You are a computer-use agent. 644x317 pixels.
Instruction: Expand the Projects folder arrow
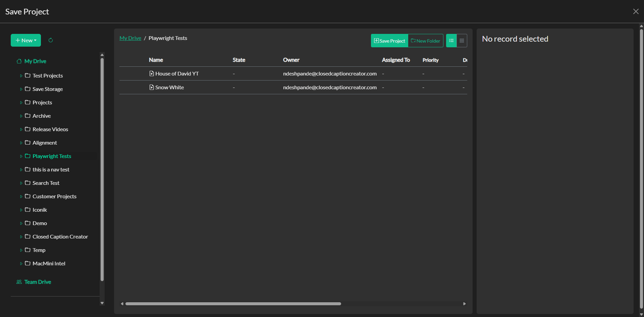pos(21,103)
